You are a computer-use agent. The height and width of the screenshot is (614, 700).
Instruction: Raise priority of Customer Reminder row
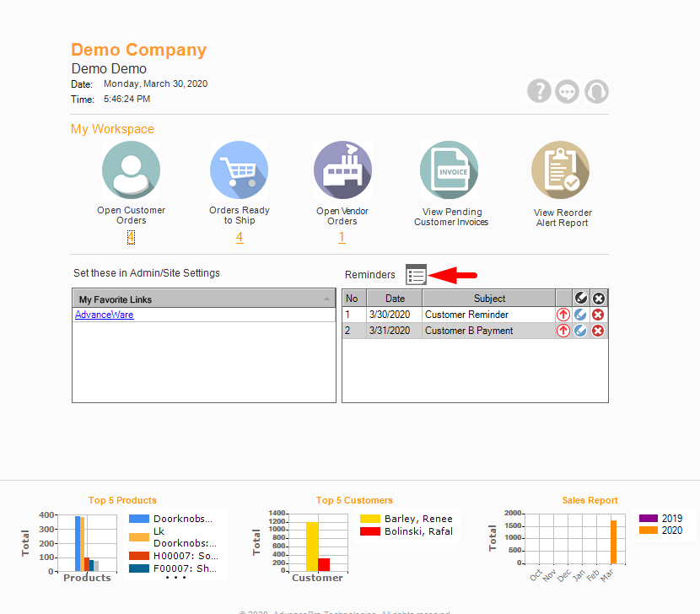tap(563, 315)
